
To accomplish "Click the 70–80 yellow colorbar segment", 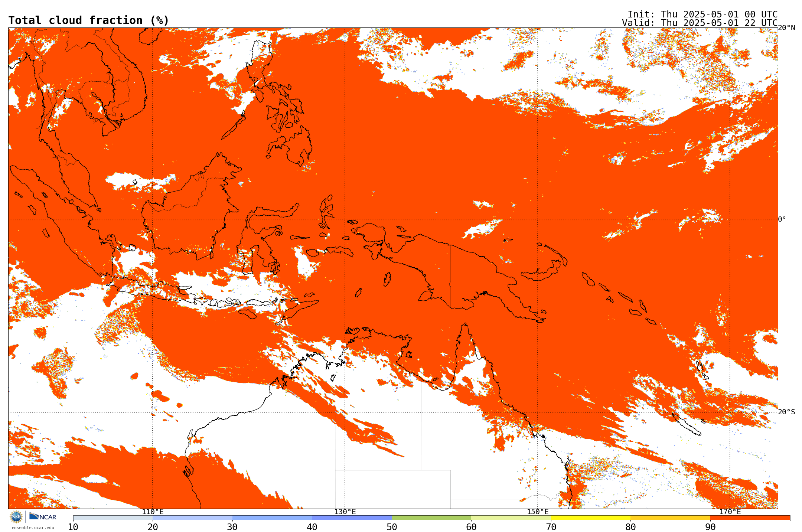I will [591, 518].
